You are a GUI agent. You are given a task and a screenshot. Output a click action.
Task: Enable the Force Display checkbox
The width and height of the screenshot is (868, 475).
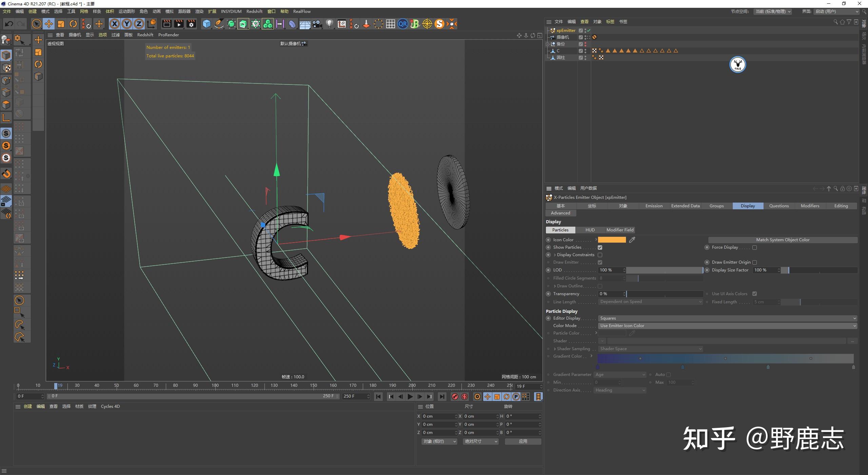click(755, 247)
